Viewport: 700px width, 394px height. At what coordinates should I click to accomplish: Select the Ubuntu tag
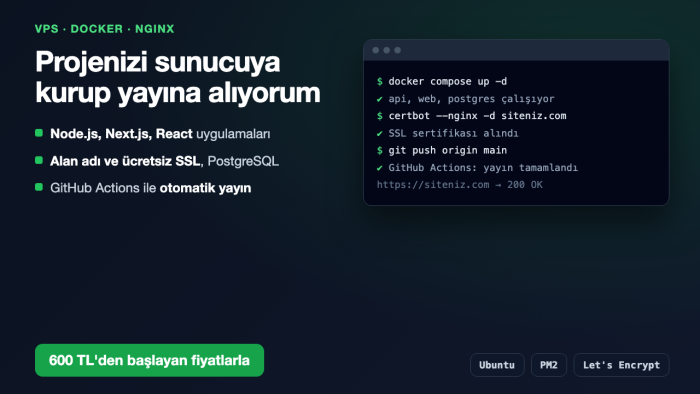coord(497,365)
